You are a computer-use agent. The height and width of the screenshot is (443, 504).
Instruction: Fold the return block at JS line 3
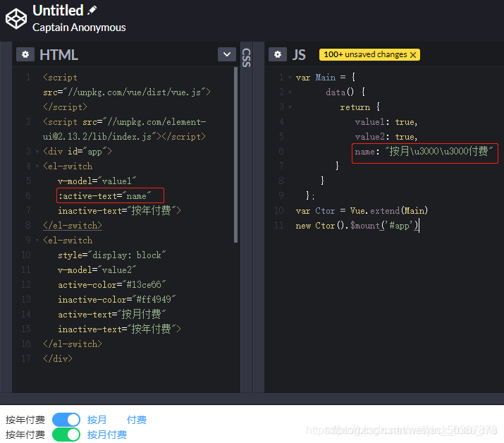pyautogui.click(x=290, y=107)
